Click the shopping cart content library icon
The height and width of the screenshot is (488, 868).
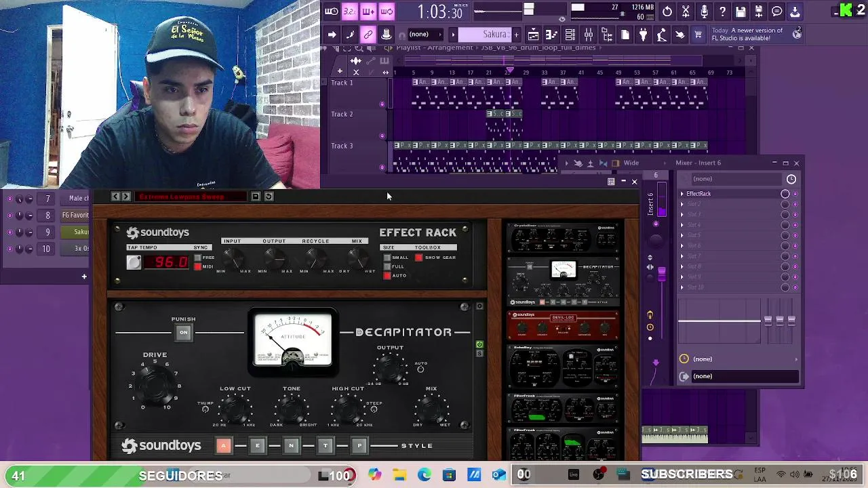click(x=698, y=35)
